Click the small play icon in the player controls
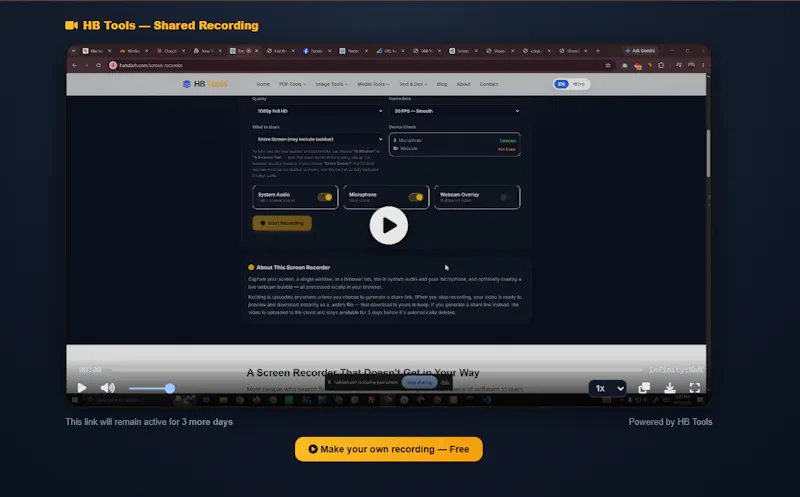The height and width of the screenshot is (497, 800). click(x=82, y=388)
